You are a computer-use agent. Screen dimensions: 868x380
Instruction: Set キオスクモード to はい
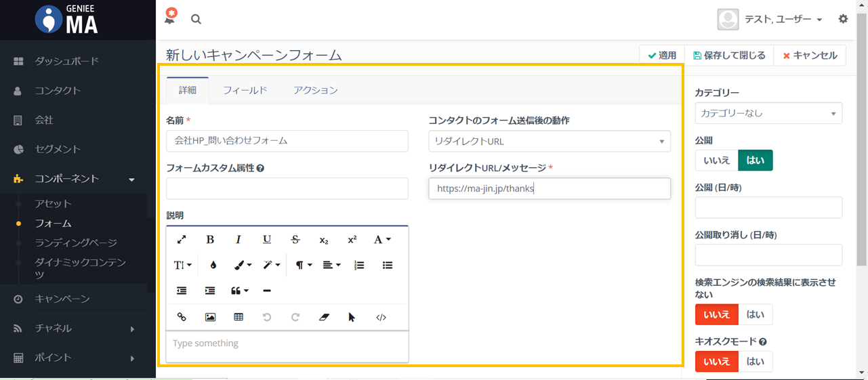tap(755, 362)
